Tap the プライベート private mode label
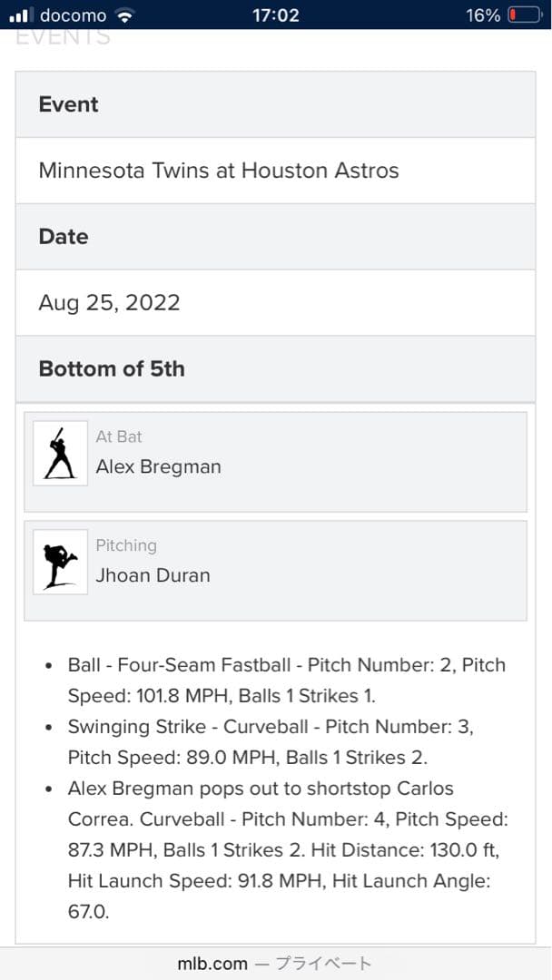 [325, 964]
